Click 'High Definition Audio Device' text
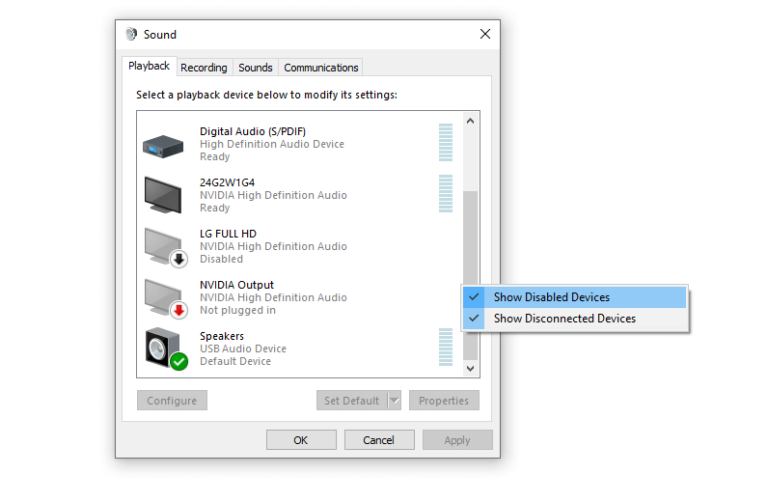The width and height of the screenshot is (768, 502). pyautogui.click(x=272, y=144)
